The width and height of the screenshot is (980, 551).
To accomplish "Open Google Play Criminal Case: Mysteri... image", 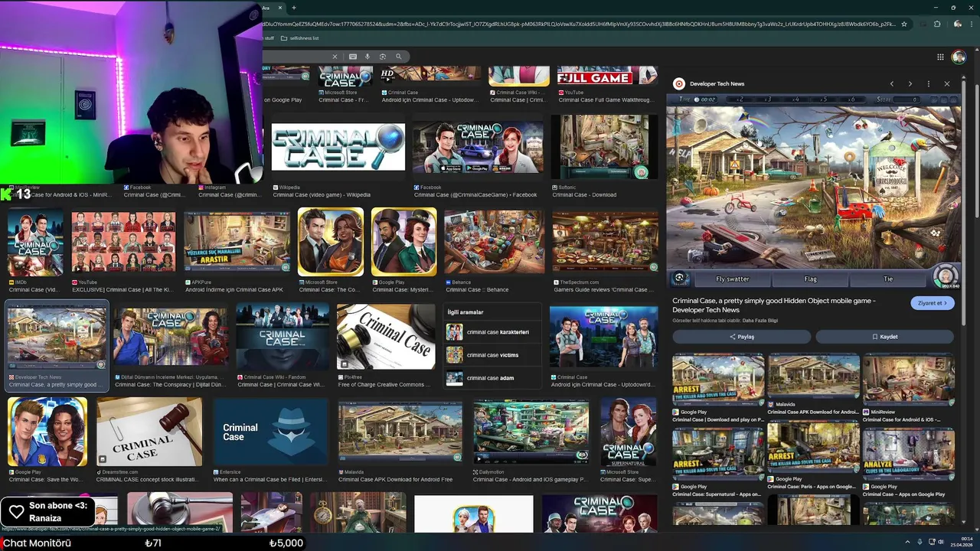I will coord(403,242).
